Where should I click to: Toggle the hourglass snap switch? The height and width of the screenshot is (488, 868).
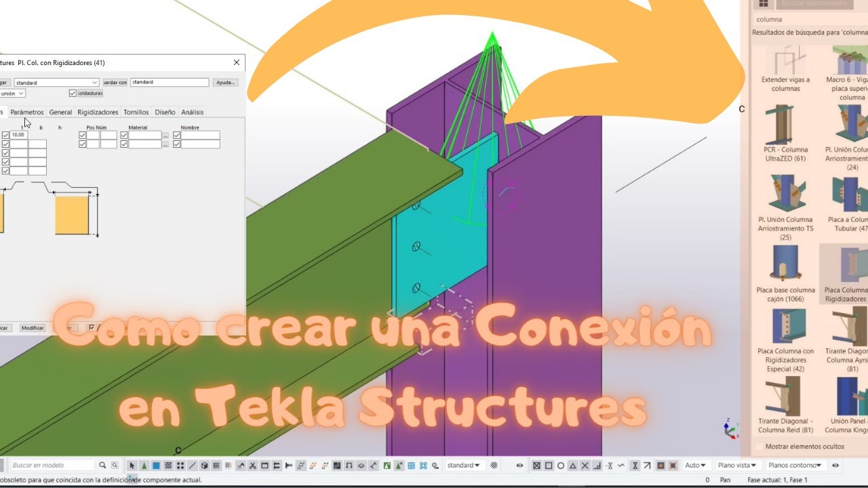click(635, 465)
